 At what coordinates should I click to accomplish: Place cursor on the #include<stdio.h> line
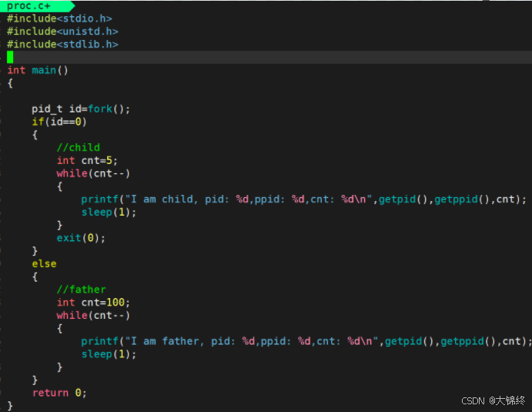[x=59, y=18]
